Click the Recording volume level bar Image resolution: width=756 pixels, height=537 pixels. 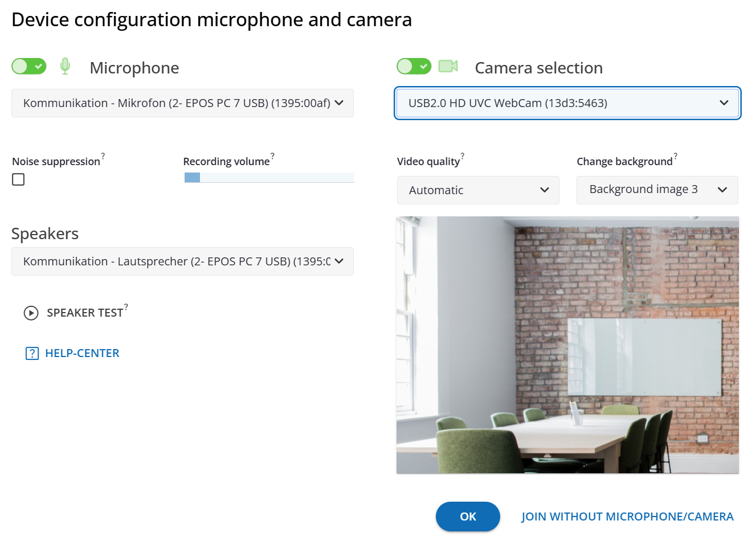pos(269,178)
